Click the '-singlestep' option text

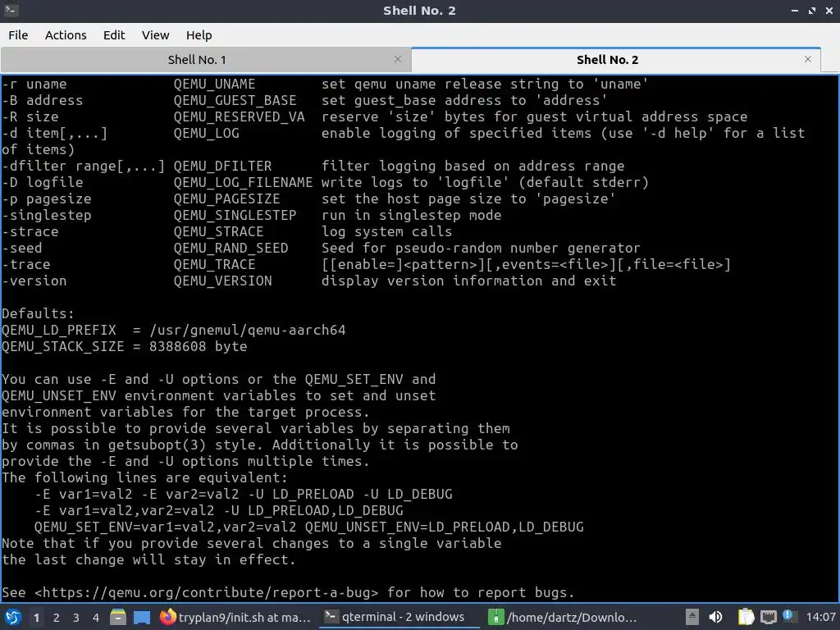tap(47, 216)
